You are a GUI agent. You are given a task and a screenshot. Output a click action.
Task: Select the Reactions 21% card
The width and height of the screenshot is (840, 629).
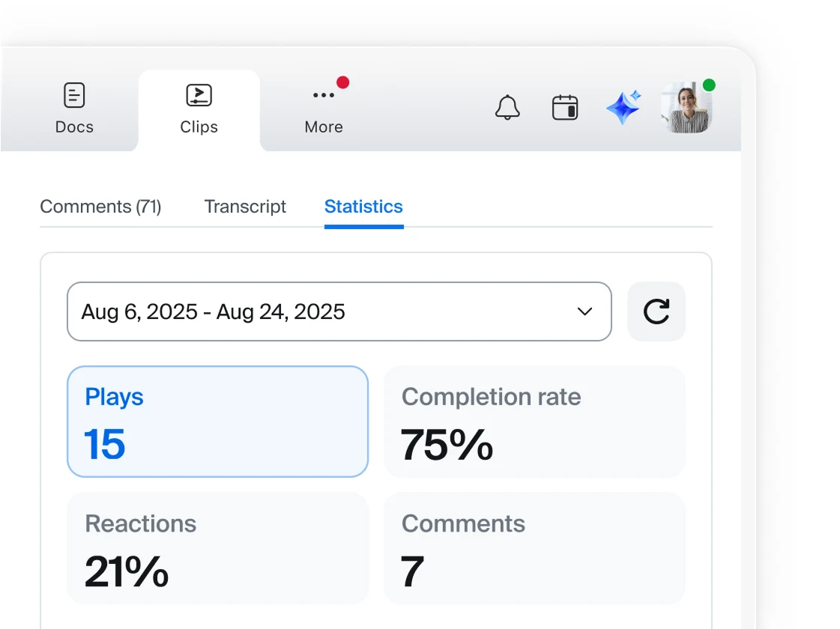pyautogui.click(x=217, y=548)
